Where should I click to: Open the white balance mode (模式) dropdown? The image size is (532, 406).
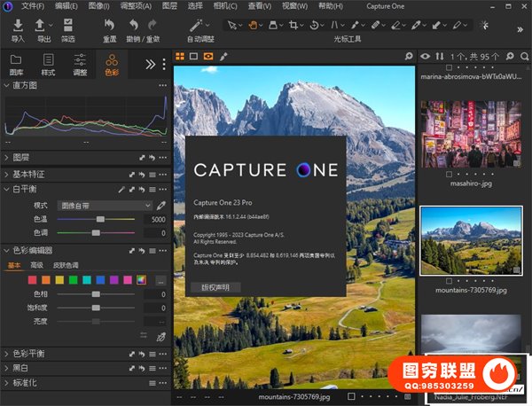coord(105,205)
